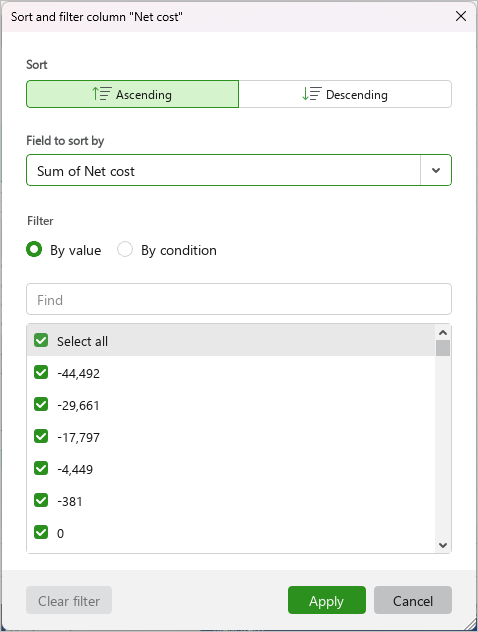Select Descending sort order
Viewport: 478px width, 632px height.
point(345,94)
